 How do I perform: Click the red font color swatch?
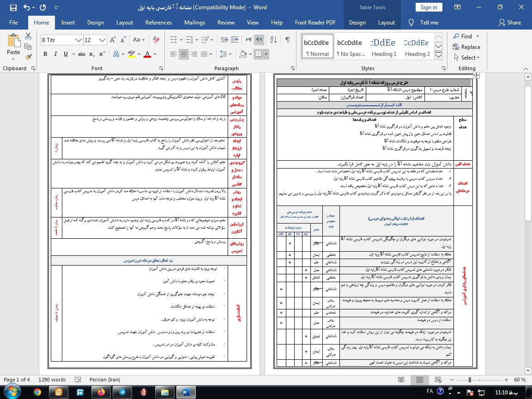click(147, 54)
